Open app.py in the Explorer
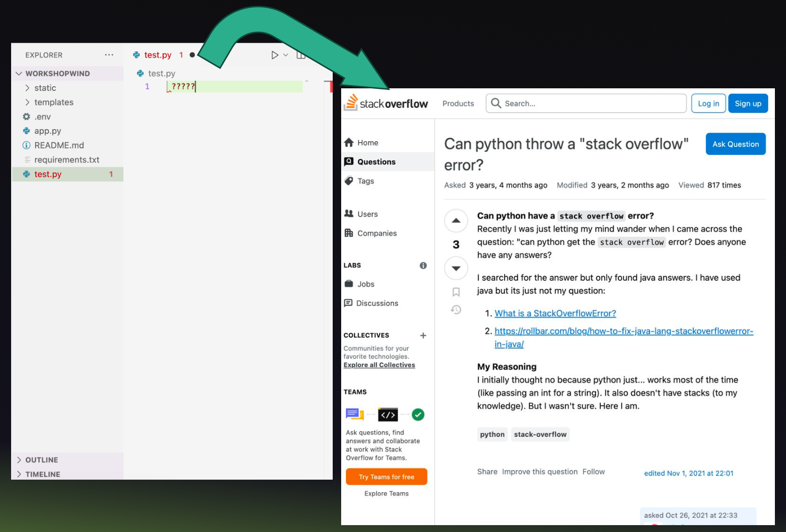Viewport: 786px width, 532px height. tap(67, 131)
